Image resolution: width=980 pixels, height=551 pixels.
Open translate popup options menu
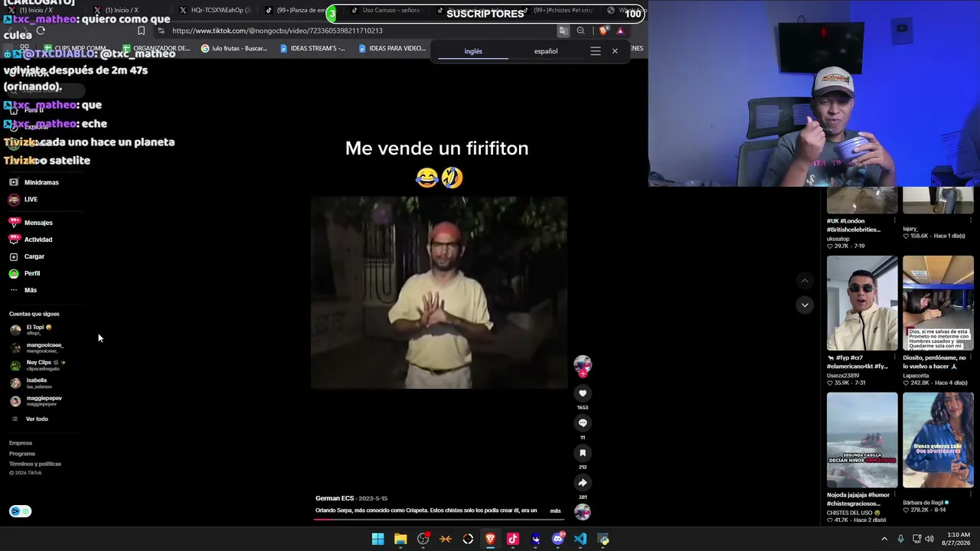coord(596,51)
